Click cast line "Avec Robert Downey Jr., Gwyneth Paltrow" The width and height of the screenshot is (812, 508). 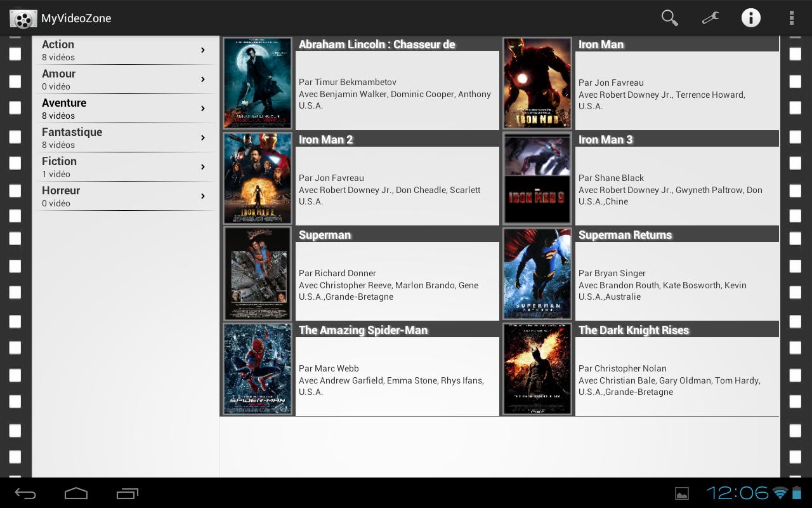point(671,190)
